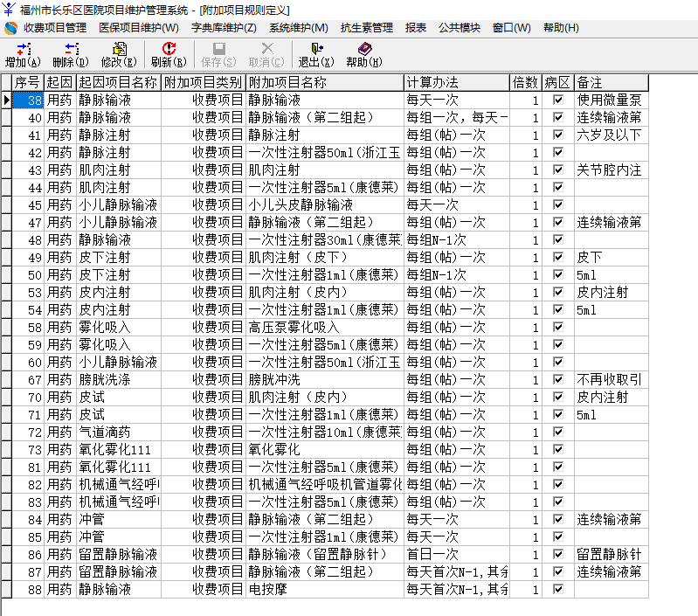698x616 pixels.
Task: Open the 系统维护(M) menu
Action: pos(299,28)
